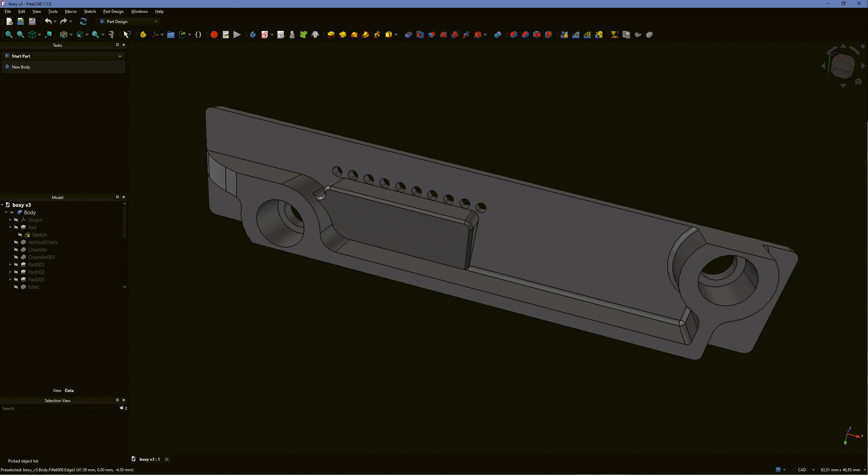Click the Selection View search field

click(59, 409)
